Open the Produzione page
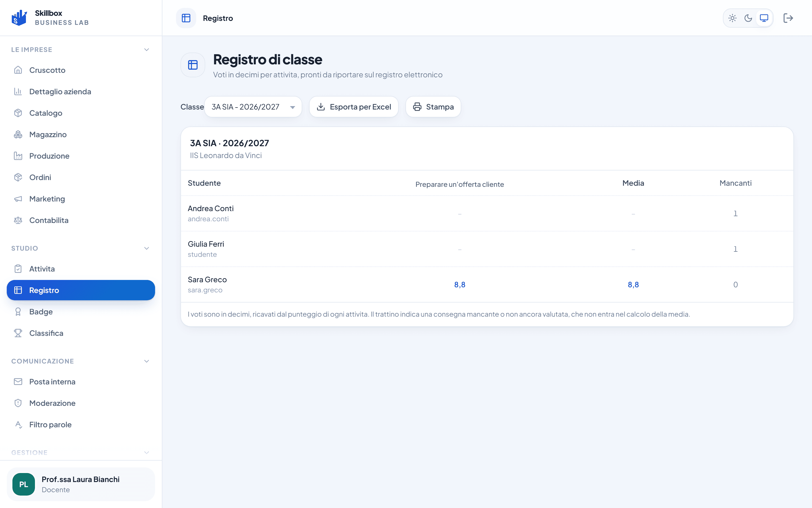Screen dimensions: 812x508 tap(81, 156)
